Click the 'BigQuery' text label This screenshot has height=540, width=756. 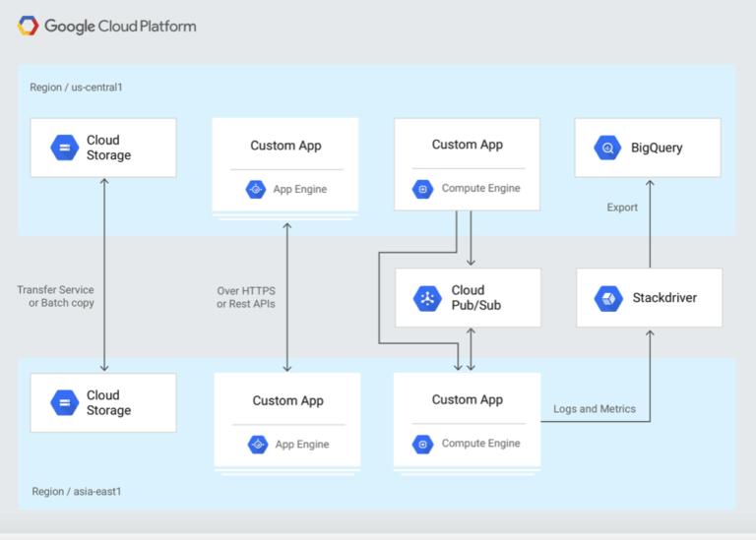point(657,149)
